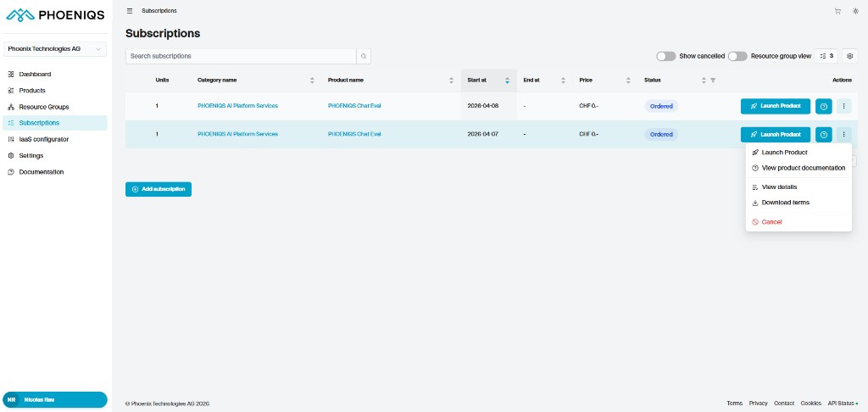Select Launch Product in context menu
868x412 pixels.
tap(798, 153)
